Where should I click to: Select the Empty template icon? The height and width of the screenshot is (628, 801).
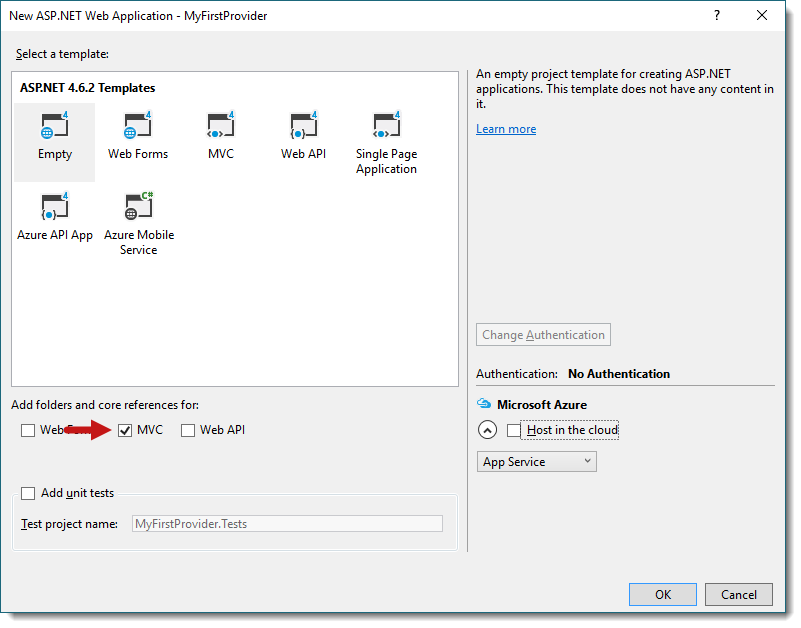click(54, 125)
